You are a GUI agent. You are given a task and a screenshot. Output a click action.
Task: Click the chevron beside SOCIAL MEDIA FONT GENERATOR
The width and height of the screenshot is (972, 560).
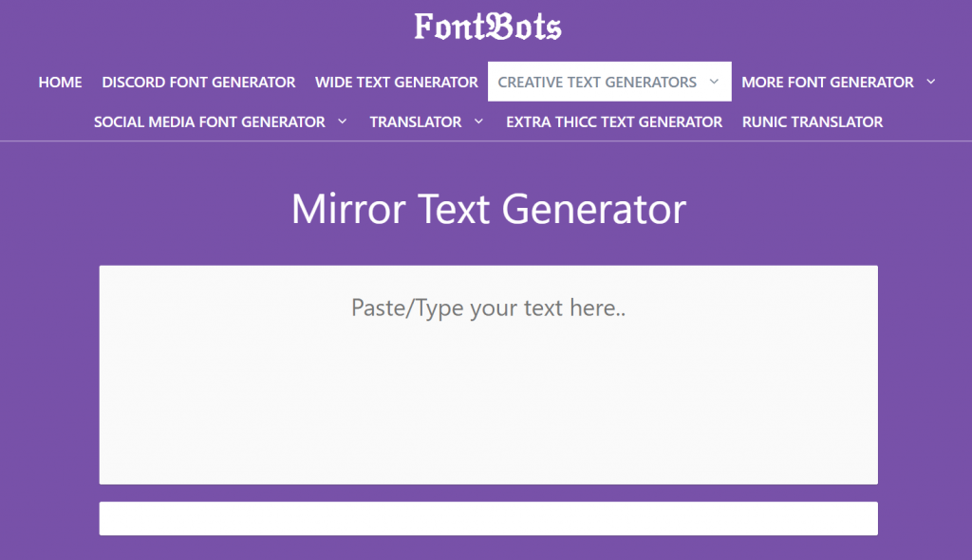(342, 121)
